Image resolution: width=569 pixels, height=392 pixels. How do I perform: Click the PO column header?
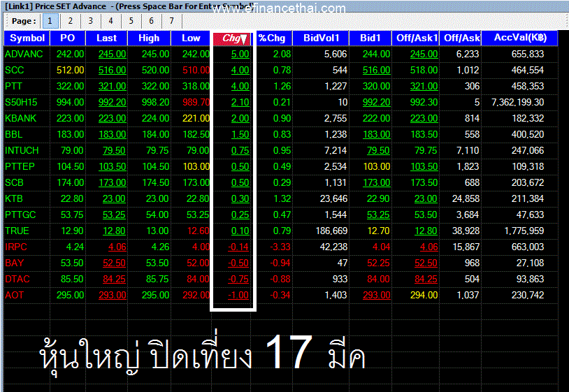point(68,38)
